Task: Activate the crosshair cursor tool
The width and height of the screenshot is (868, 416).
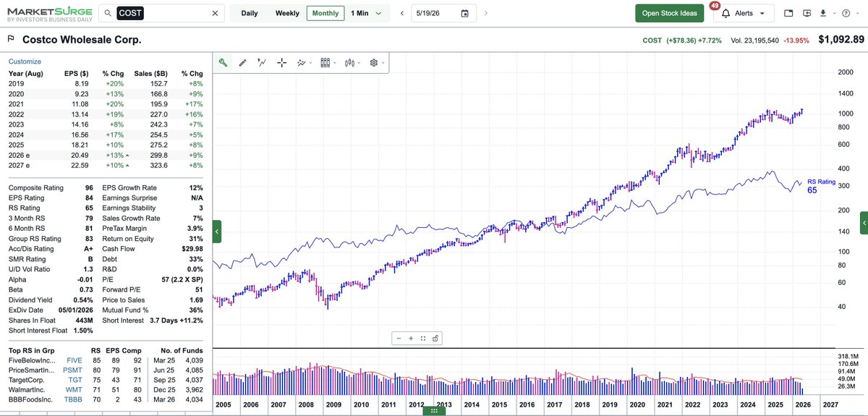Action: [282, 63]
